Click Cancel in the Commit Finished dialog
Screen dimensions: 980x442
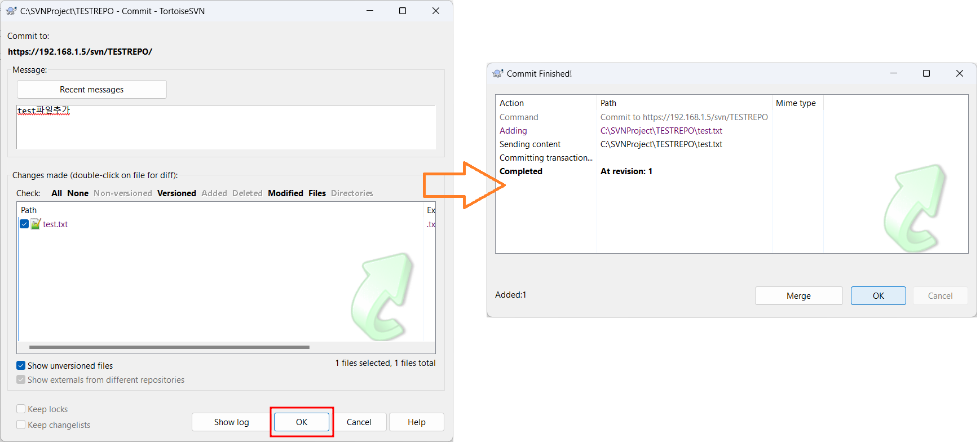940,295
